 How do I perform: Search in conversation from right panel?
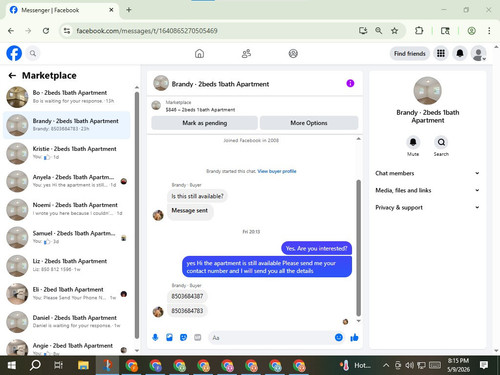click(441, 143)
